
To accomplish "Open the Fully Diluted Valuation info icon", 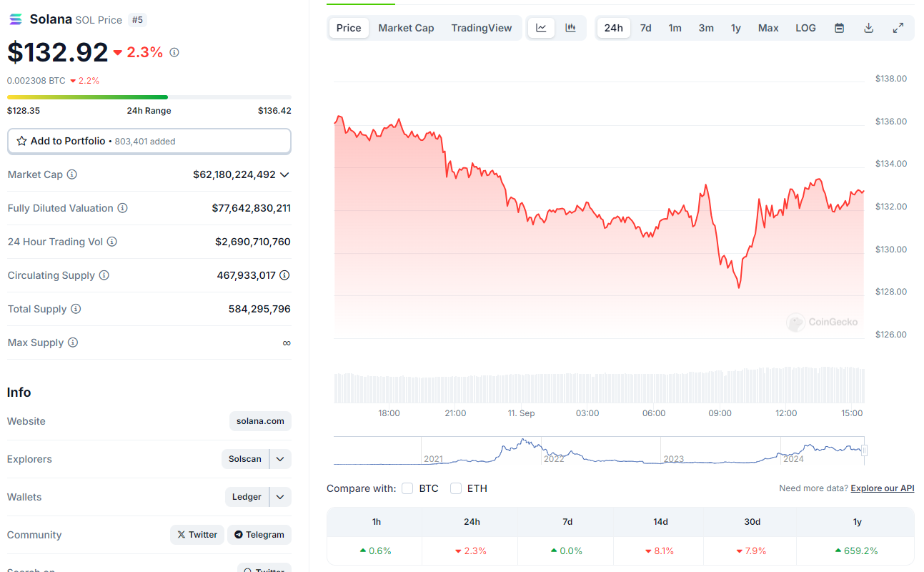I will click(123, 208).
